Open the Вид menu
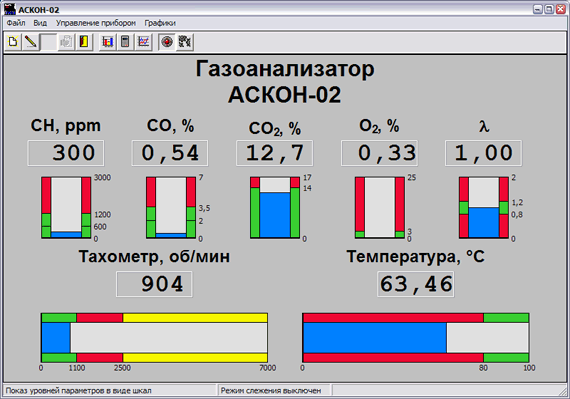Image resolution: width=570 pixels, height=399 pixels. [x=40, y=23]
